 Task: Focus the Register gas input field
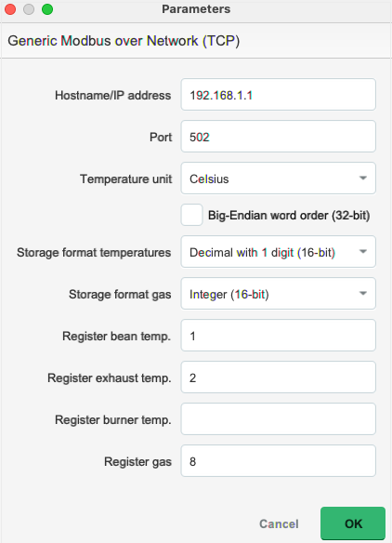[x=278, y=461]
